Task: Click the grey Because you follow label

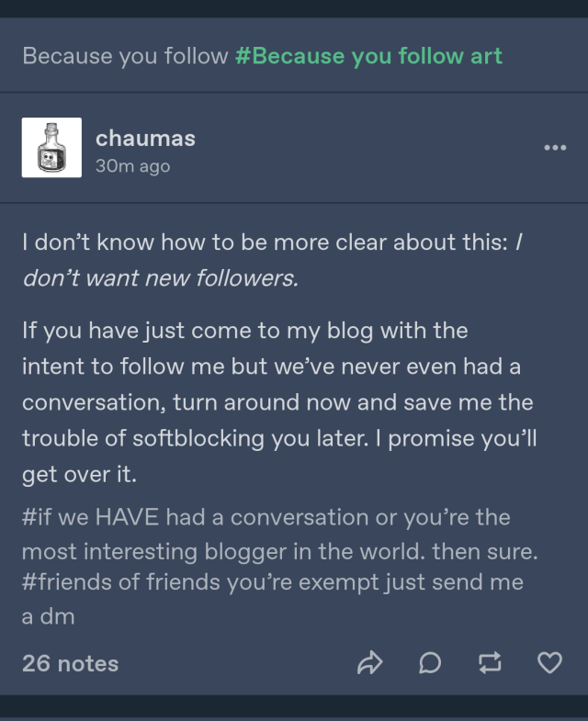Action: [125, 55]
